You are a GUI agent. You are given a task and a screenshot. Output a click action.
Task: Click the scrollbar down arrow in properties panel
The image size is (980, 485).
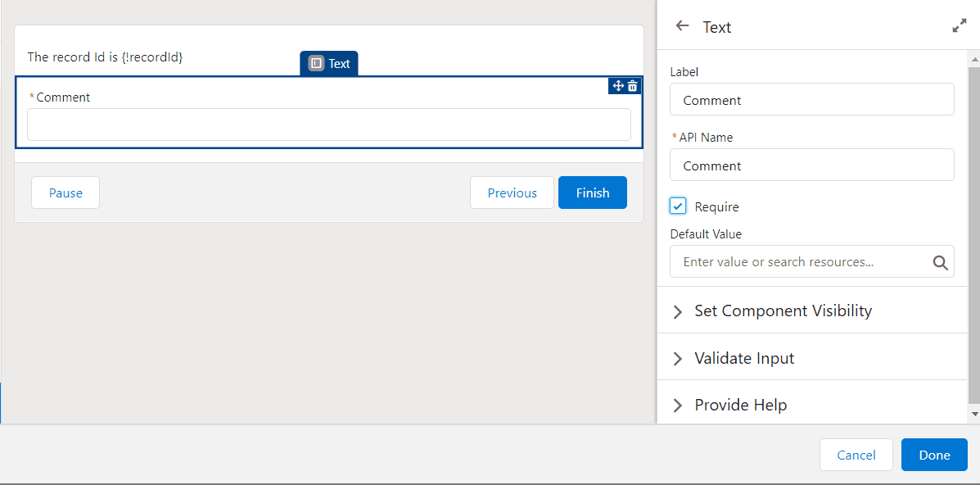(974, 414)
